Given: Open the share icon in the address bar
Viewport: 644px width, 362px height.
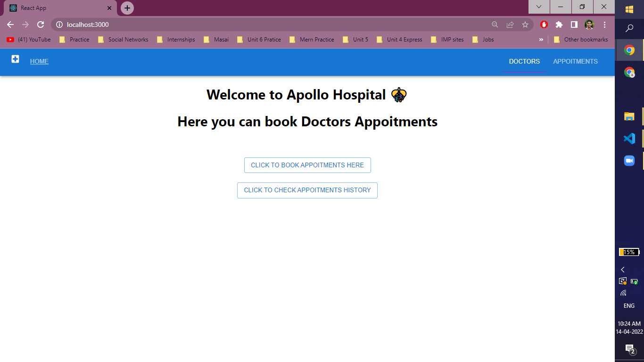Looking at the screenshot, I should (511, 24).
